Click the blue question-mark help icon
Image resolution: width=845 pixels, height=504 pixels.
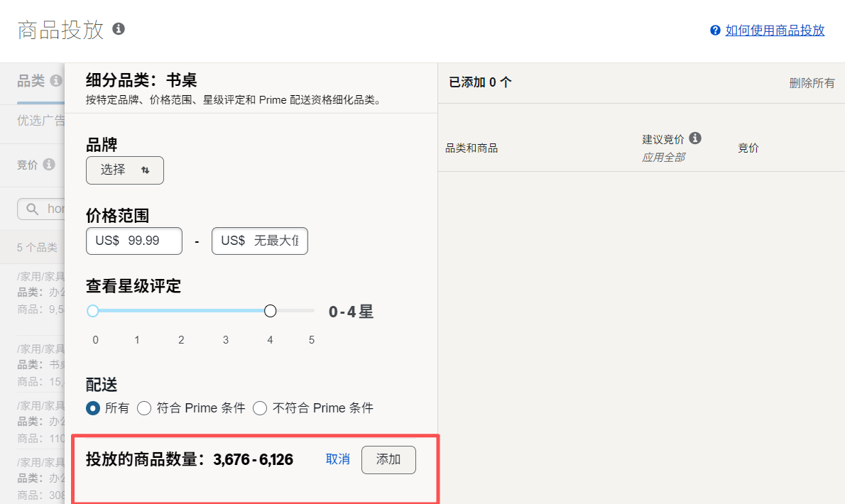tap(715, 31)
